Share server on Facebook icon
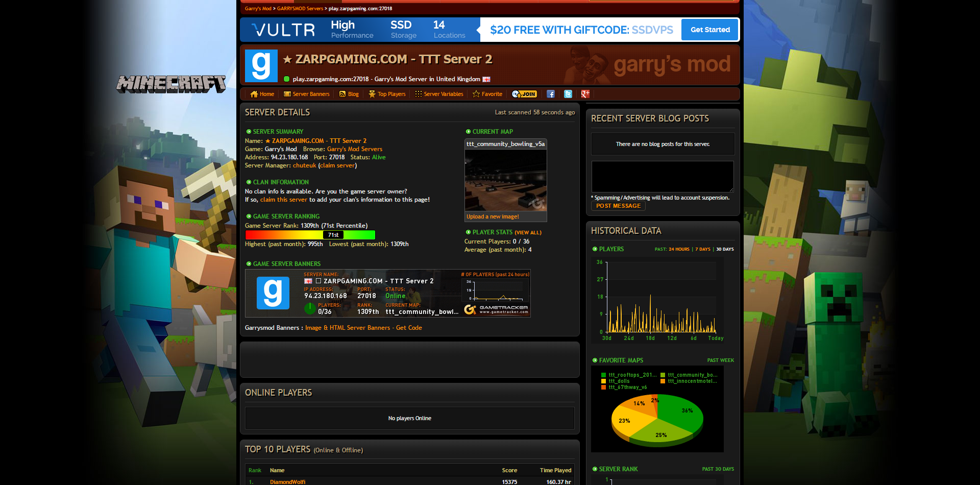Viewport: 980px width, 485px height. point(551,94)
